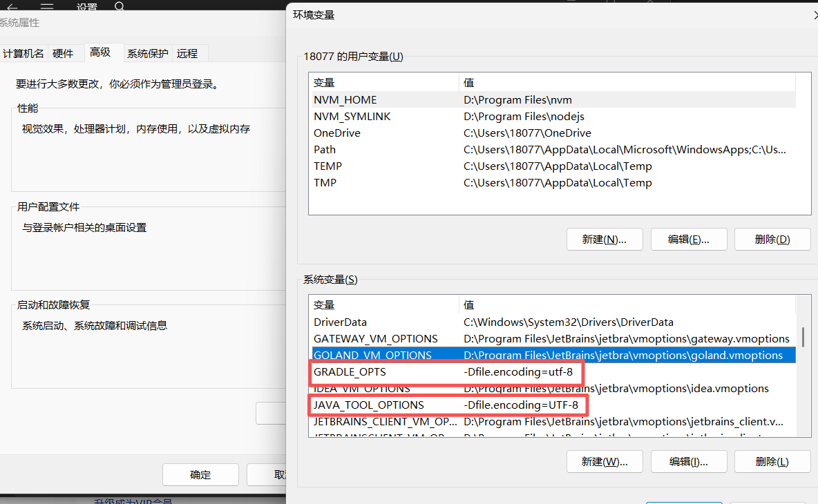The width and height of the screenshot is (818, 504).
Task: Click 新建(W)... for system variables
Action: coord(605,461)
